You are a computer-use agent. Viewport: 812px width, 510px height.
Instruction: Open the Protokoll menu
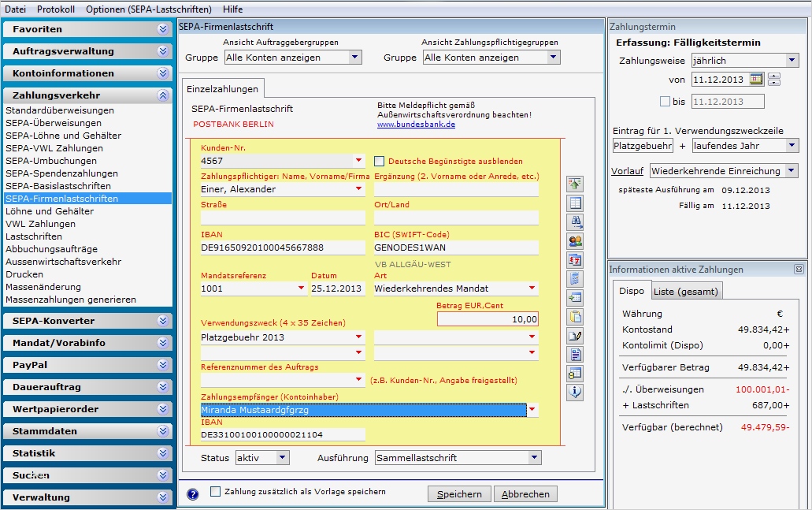coord(56,9)
